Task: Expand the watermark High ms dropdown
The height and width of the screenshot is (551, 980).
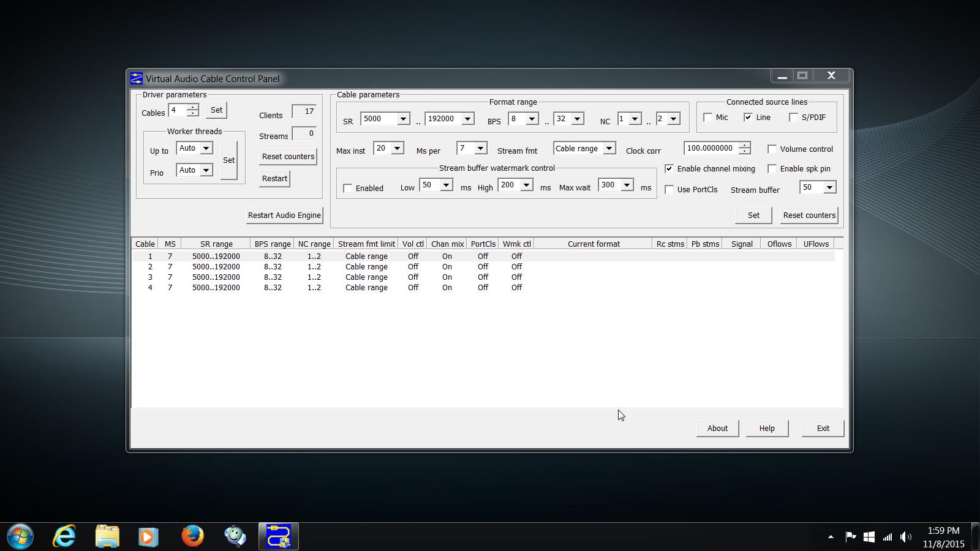Action: point(526,185)
